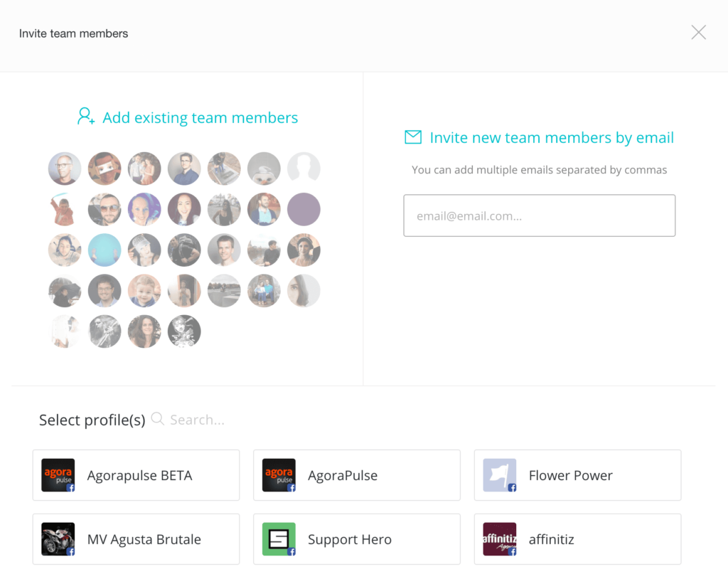Click the Invite new team members by email heading
Viewport: 728px width, 574px height.
tap(552, 137)
